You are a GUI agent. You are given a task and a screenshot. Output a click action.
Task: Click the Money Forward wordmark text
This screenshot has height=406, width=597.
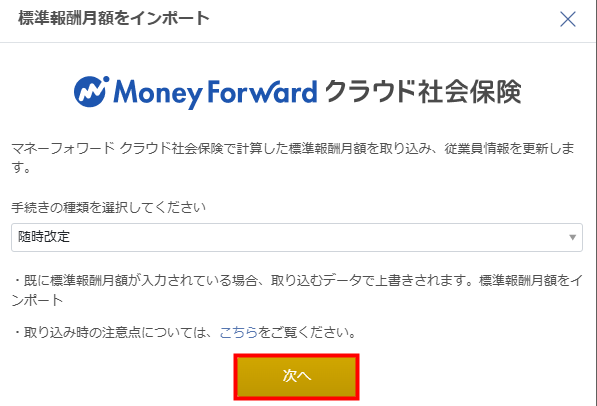[215, 93]
